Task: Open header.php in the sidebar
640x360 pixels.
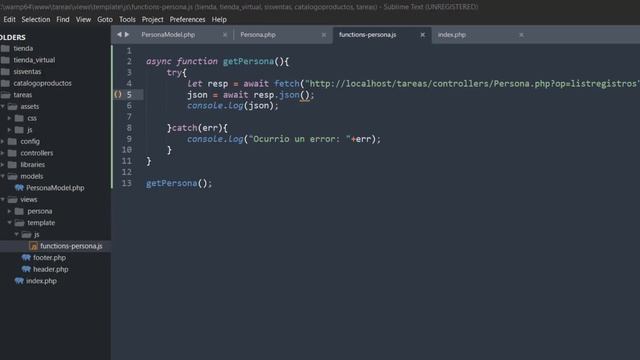Action: tap(51, 269)
